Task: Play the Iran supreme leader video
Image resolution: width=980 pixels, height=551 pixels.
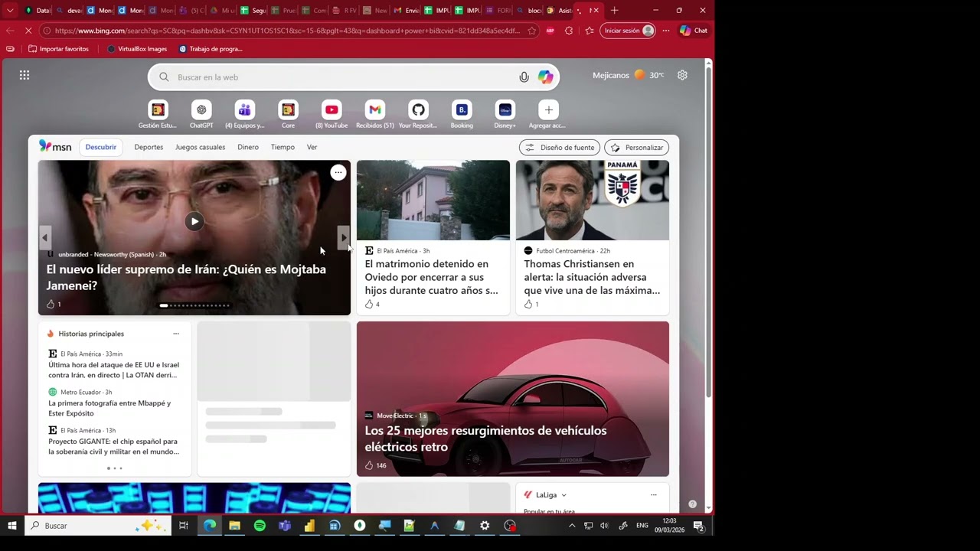Action: [x=194, y=221]
